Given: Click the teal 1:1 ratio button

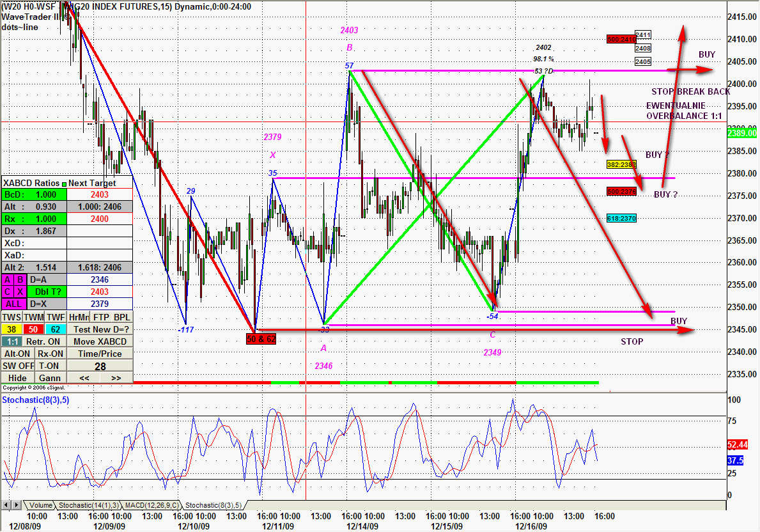Looking at the screenshot, I should click(x=10, y=341).
